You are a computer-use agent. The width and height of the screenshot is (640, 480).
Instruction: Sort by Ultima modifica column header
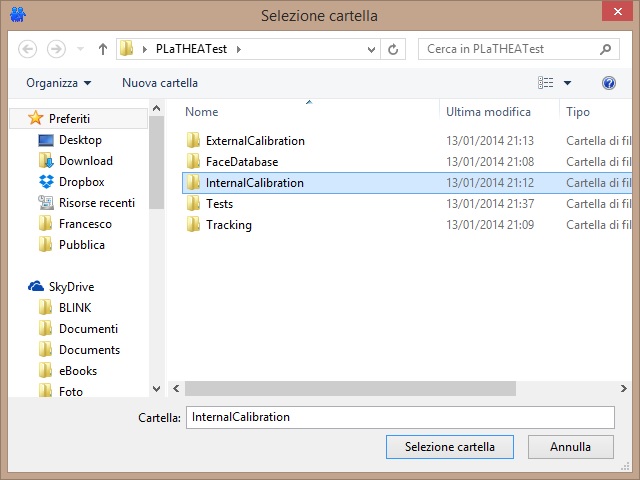coord(488,112)
